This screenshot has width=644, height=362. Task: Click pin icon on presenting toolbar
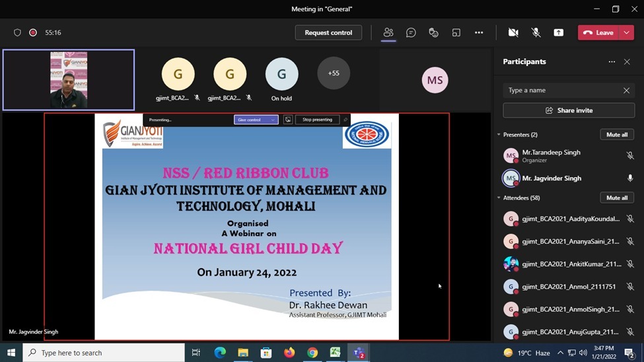tap(345, 120)
